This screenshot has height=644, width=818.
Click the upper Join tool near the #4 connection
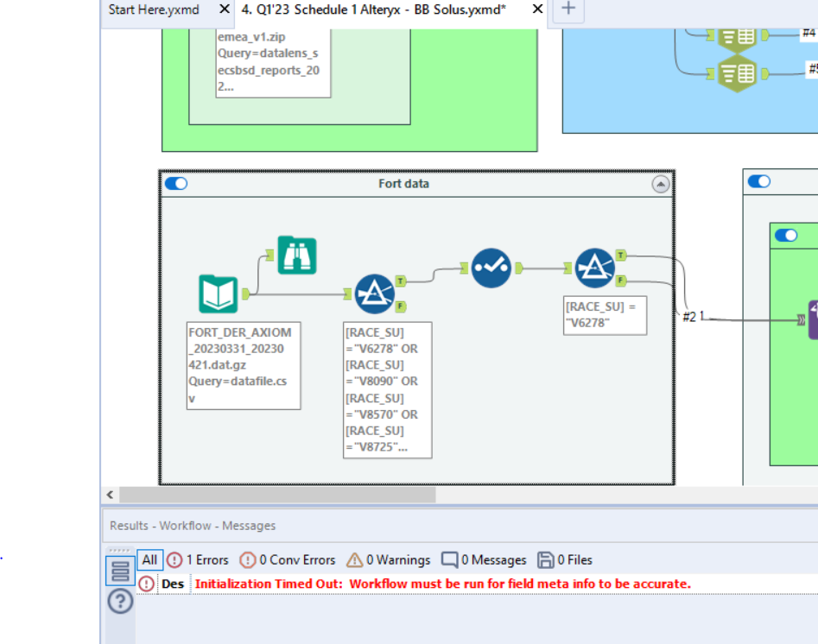(x=739, y=37)
